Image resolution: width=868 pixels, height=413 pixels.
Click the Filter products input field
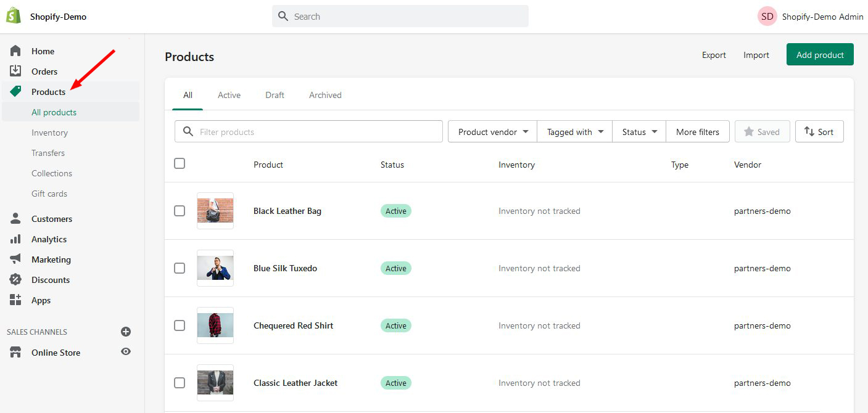[x=318, y=132]
